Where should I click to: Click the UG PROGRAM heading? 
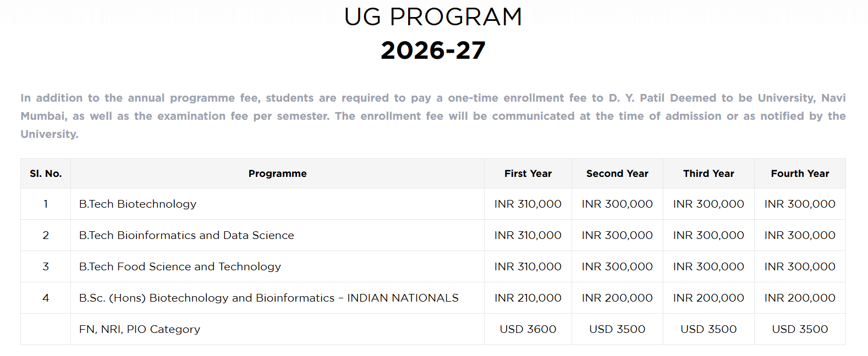[x=433, y=17]
